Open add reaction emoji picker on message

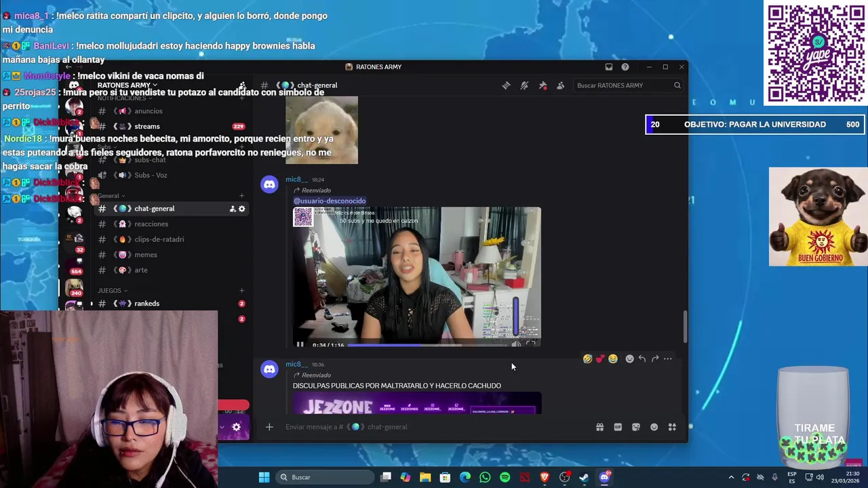point(629,359)
